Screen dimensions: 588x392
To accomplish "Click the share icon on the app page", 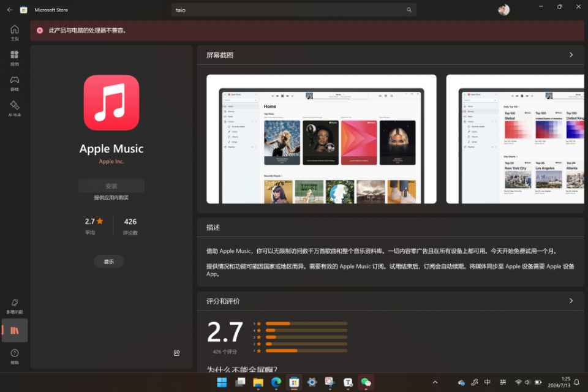I will tap(177, 352).
